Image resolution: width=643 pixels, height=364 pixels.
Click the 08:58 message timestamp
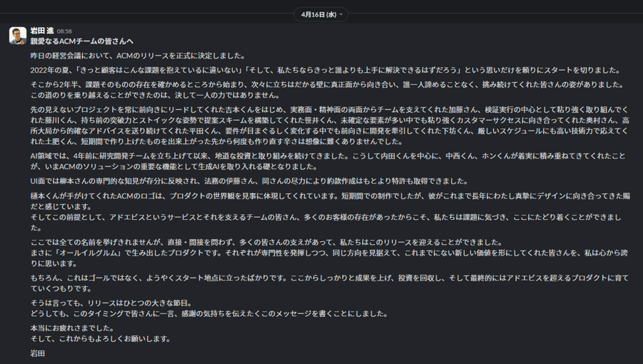coord(64,31)
